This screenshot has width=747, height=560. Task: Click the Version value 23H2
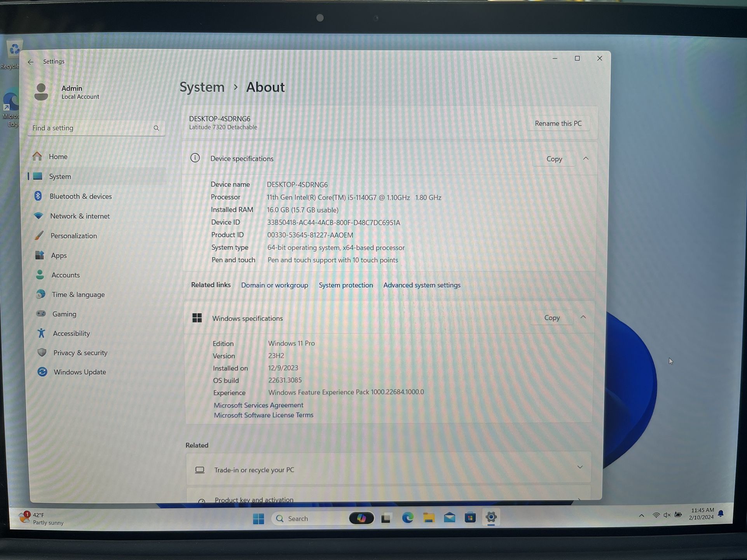tap(276, 356)
